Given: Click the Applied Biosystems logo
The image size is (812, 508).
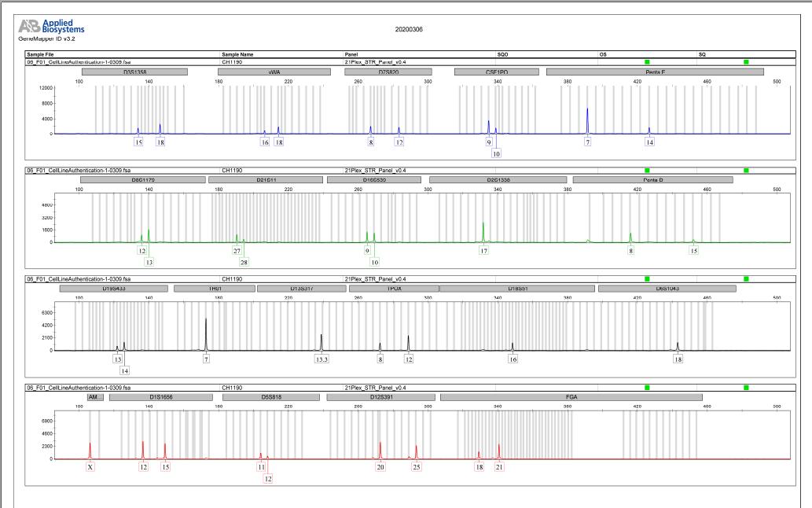Looking at the screenshot, I should tap(51, 26).
